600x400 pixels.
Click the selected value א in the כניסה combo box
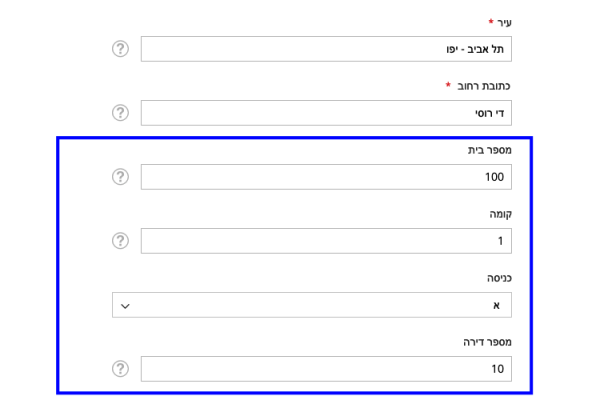(496, 305)
